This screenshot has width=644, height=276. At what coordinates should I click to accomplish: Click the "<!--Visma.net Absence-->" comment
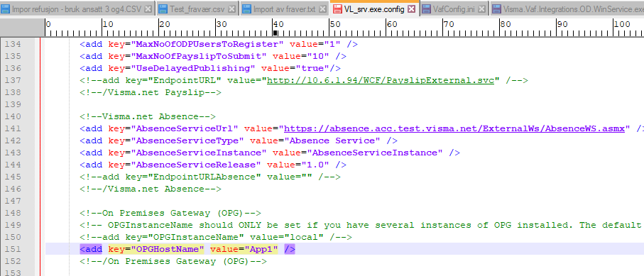coord(148,116)
